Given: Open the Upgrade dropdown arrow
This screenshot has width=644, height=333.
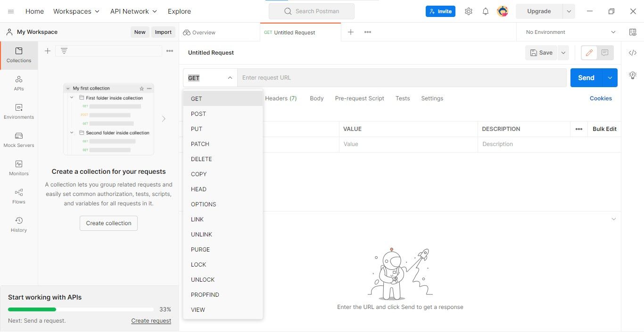Looking at the screenshot, I should [569, 11].
